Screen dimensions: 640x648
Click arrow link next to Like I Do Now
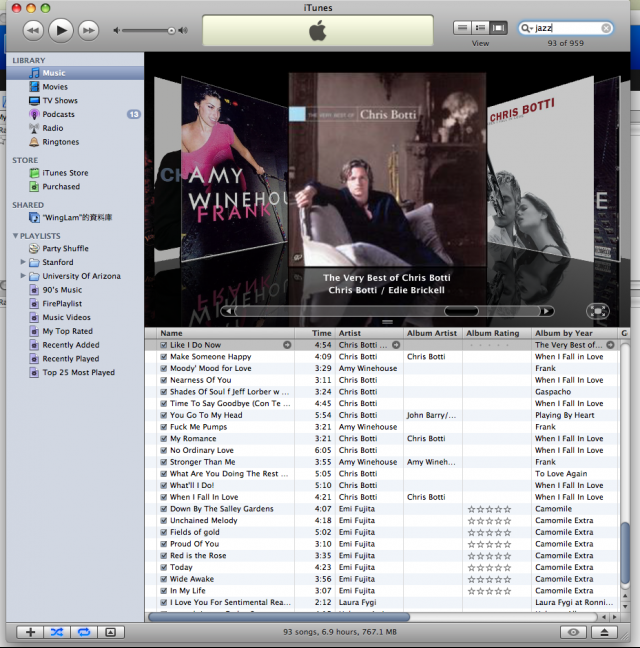click(x=287, y=345)
